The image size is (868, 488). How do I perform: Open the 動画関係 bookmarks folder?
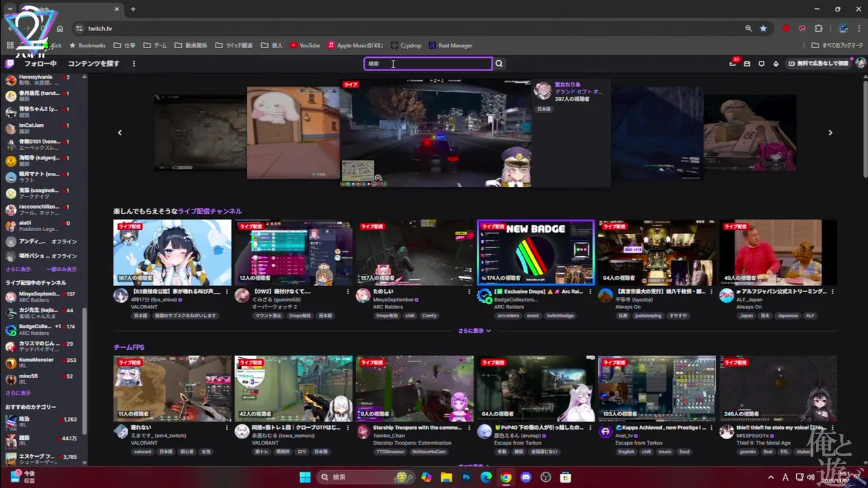(191, 45)
